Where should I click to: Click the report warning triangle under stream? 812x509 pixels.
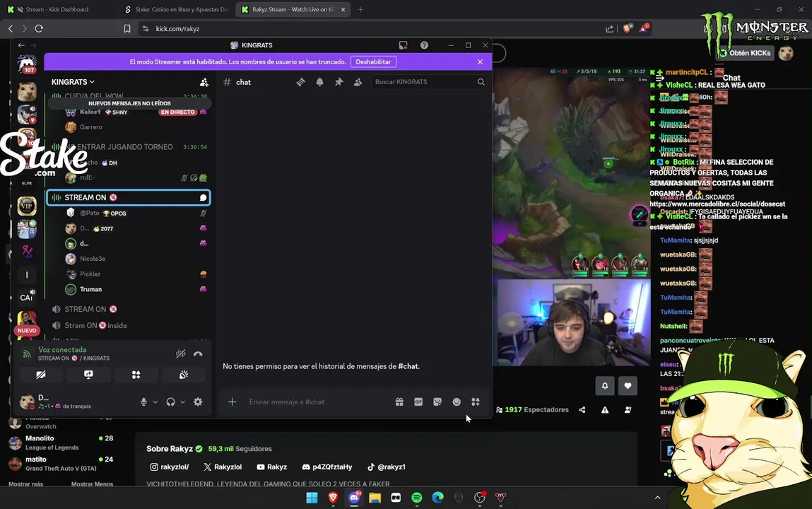coord(605,409)
